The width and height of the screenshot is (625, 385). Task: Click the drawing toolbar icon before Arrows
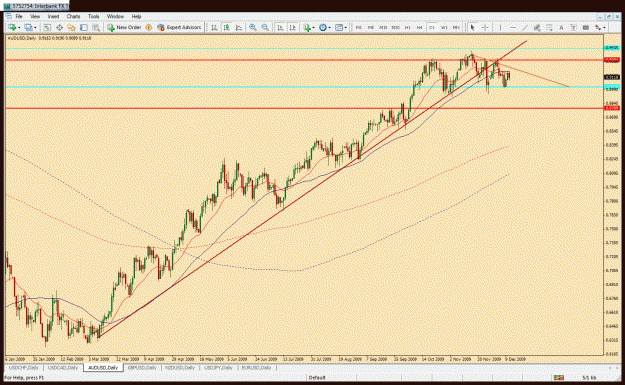[x=586, y=28]
